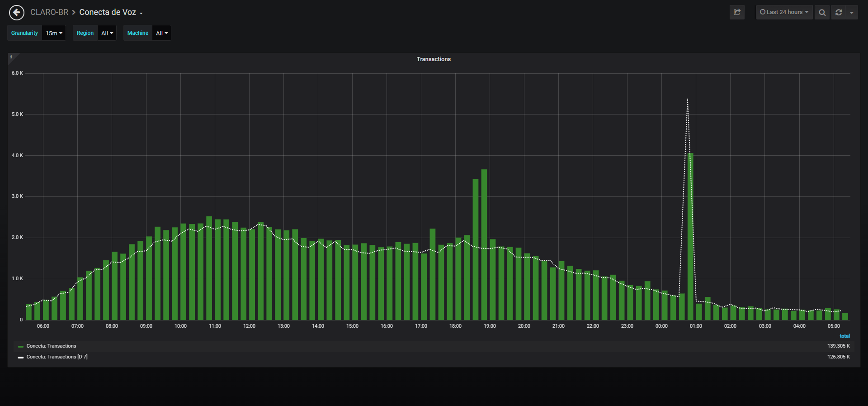Screen dimensions: 868x406
Task: Click the back arrow circle icon
Action: pos(17,13)
